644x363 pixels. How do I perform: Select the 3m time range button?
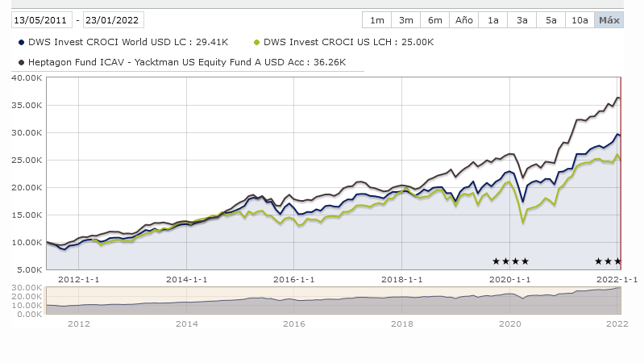(406, 20)
